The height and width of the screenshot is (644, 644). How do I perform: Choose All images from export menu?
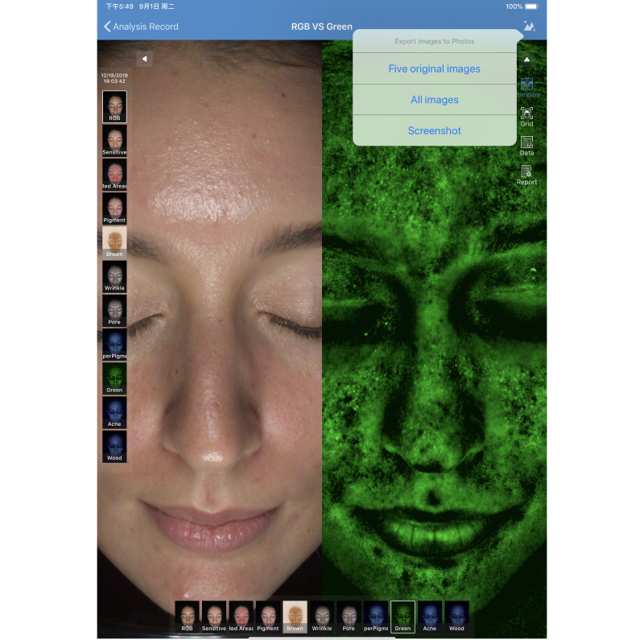434,100
